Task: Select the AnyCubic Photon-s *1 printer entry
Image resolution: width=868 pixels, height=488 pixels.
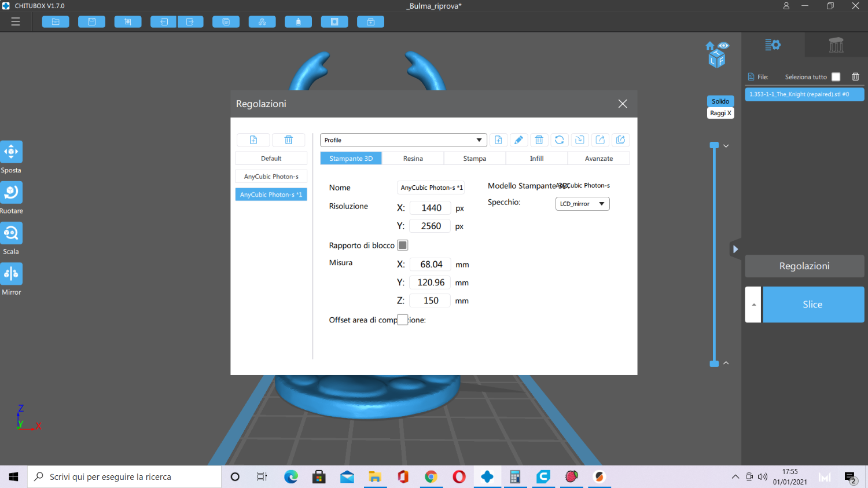Action: [x=271, y=195]
